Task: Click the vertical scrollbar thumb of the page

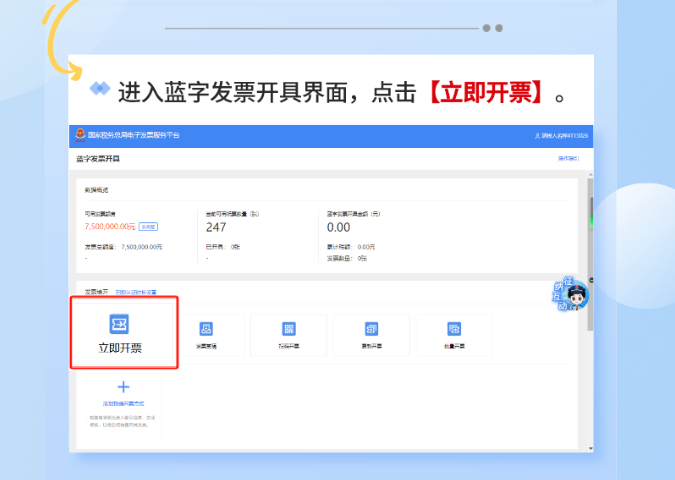Action: 591,254
